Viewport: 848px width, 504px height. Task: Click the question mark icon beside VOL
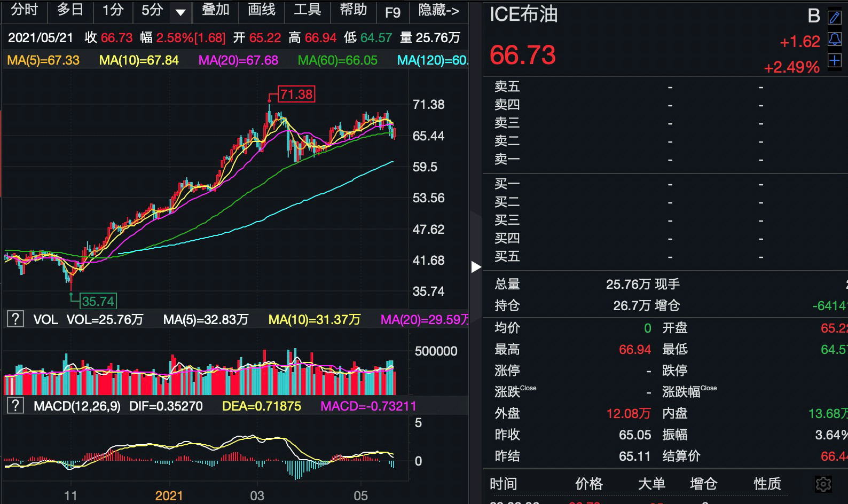pos(15,319)
